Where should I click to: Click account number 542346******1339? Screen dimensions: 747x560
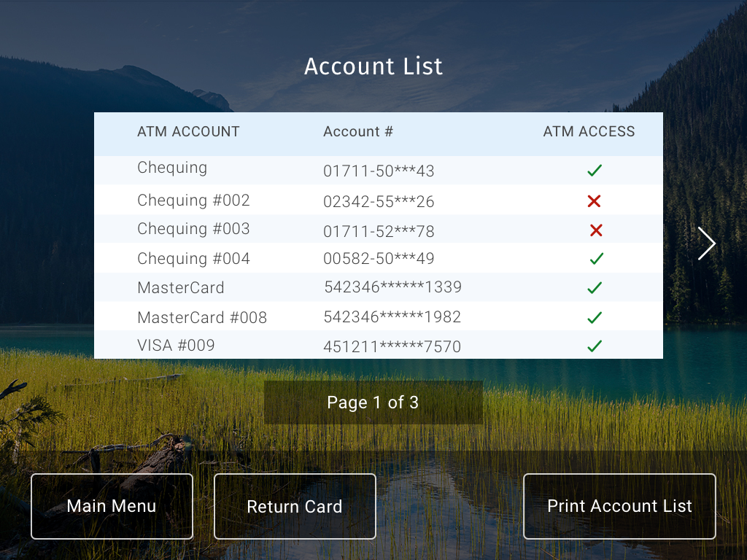(x=392, y=287)
